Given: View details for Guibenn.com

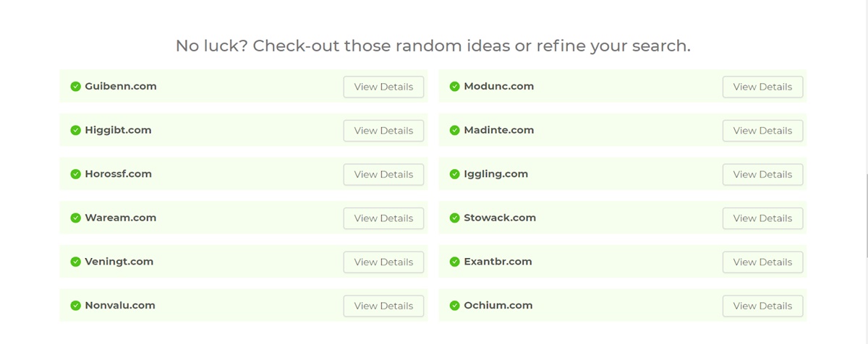Looking at the screenshot, I should [383, 87].
